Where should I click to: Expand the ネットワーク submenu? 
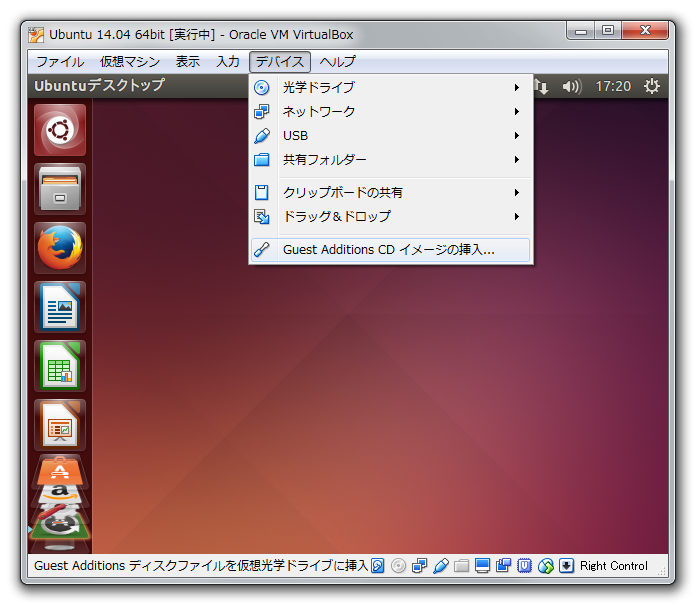(391, 111)
